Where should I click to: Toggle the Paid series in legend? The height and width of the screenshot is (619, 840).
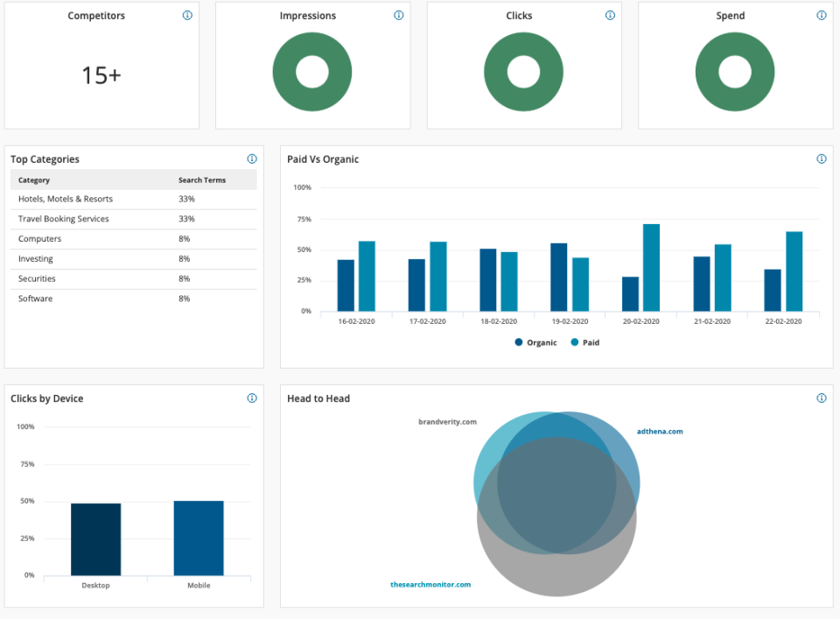585,342
